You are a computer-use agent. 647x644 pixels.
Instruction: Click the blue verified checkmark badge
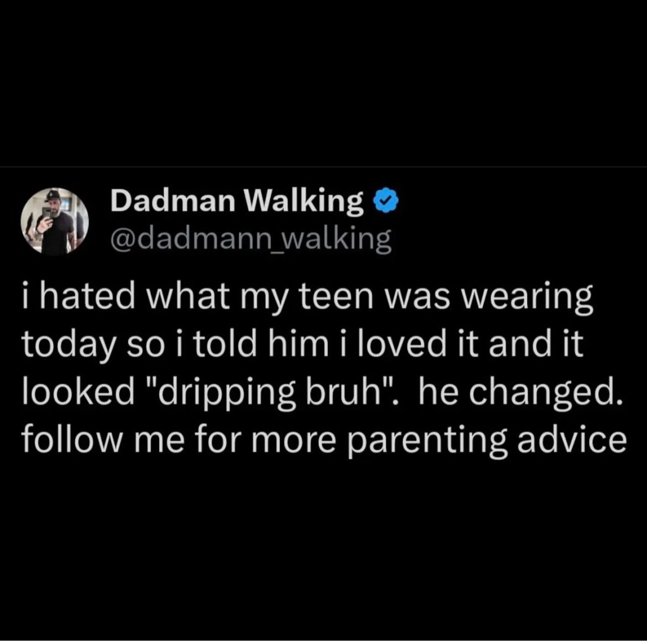385,200
